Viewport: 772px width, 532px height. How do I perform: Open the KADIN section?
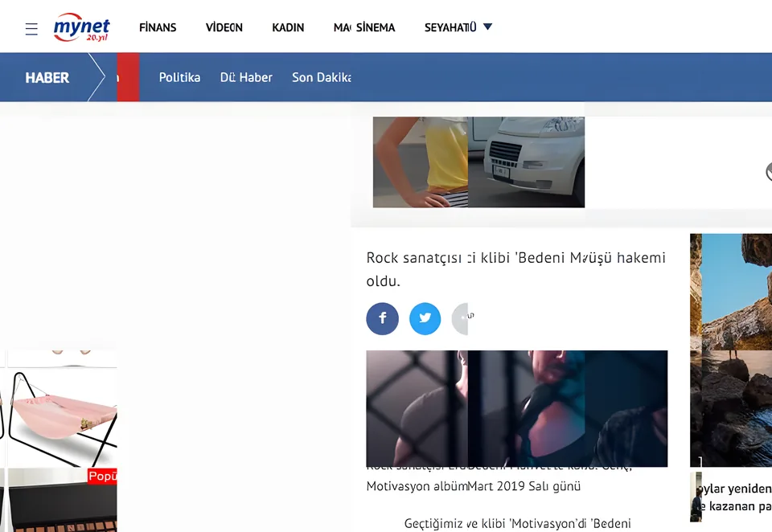[x=288, y=27]
